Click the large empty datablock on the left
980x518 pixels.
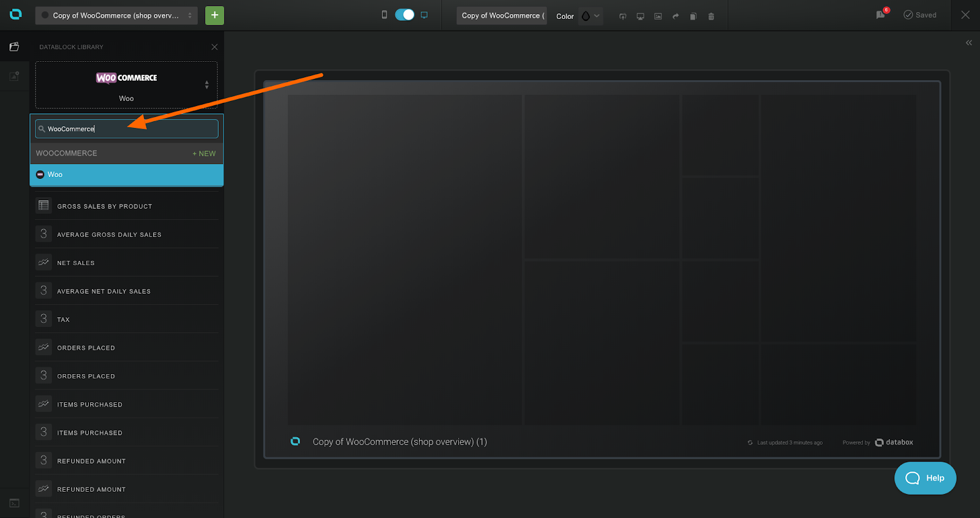[x=405, y=260]
